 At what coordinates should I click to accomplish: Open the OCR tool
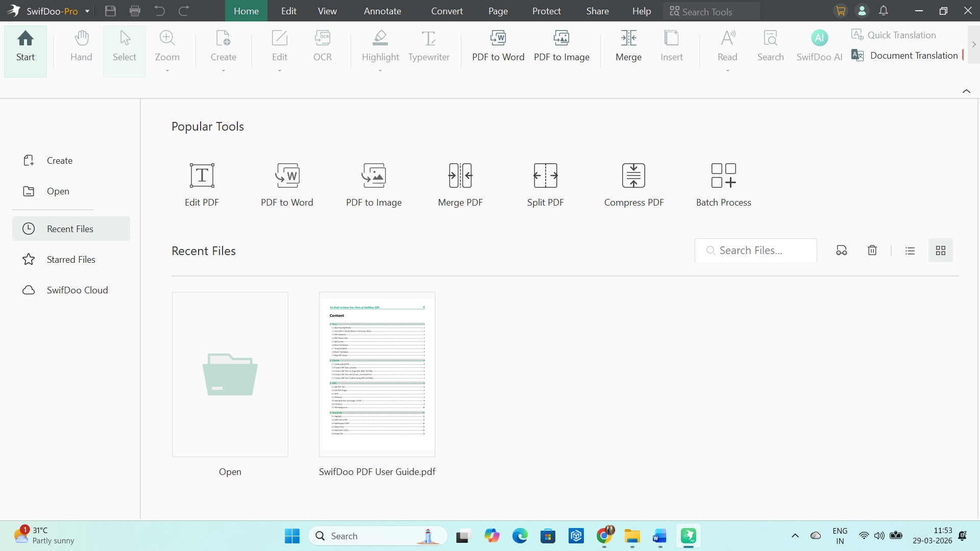322,46
